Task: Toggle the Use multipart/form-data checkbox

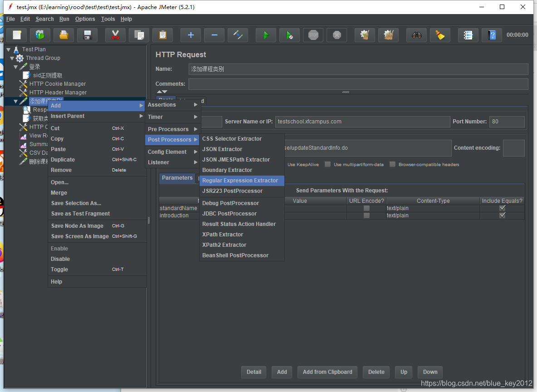Action: click(328, 165)
